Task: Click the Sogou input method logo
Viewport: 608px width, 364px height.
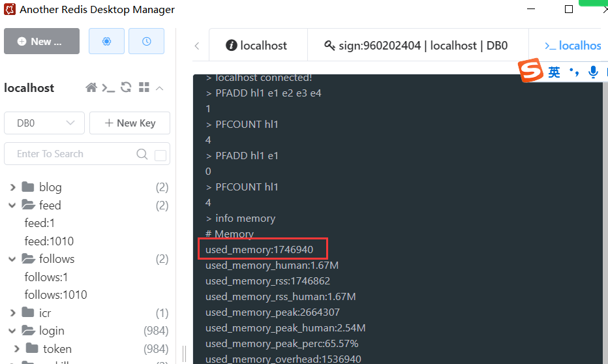Action: tap(531, 71)
